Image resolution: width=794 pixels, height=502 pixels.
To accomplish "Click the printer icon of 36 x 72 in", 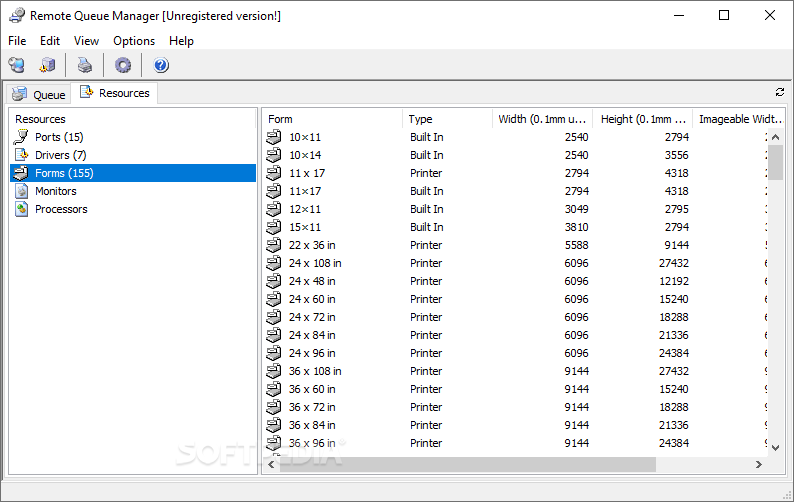I will (x=273, y=407).
